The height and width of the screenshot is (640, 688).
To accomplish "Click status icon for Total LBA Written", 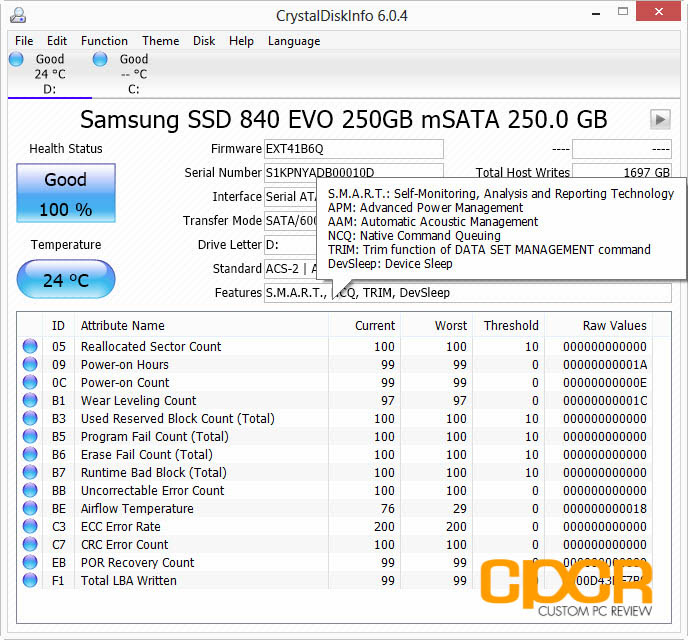I will coord(30,580).
